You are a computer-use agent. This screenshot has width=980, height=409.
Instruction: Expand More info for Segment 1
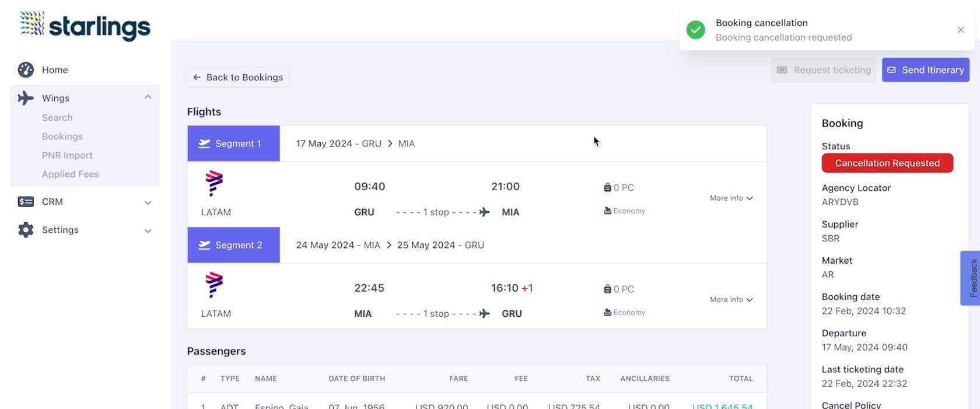(731, 198)
